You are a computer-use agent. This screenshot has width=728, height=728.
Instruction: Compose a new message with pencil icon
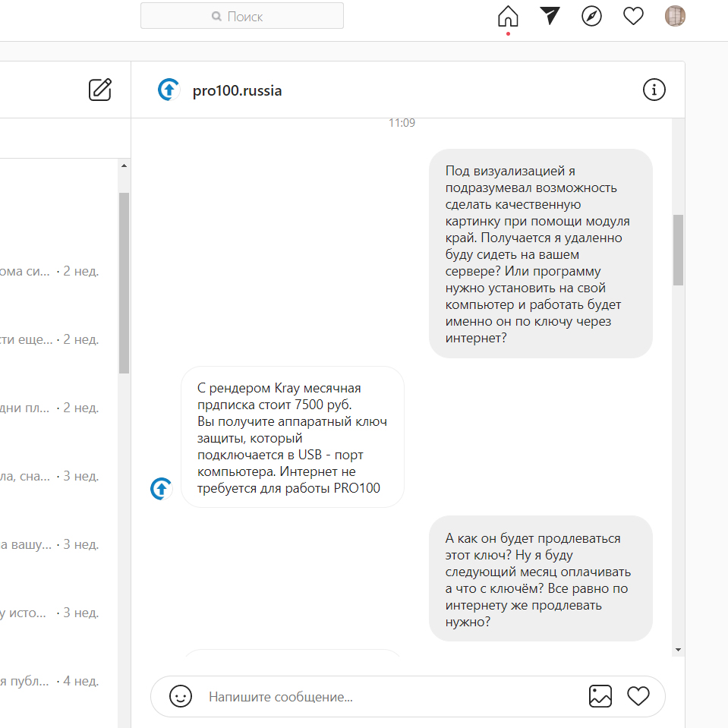100,90
